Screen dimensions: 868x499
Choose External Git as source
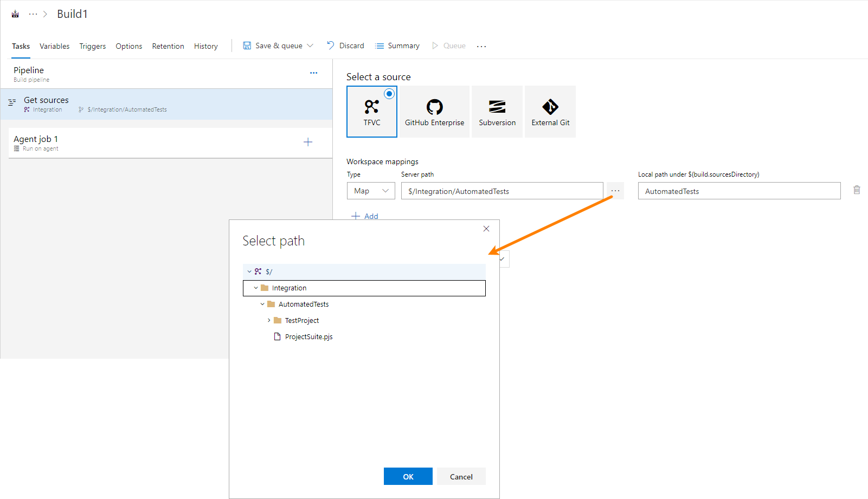pyautogui.click(x=550, y=111)
